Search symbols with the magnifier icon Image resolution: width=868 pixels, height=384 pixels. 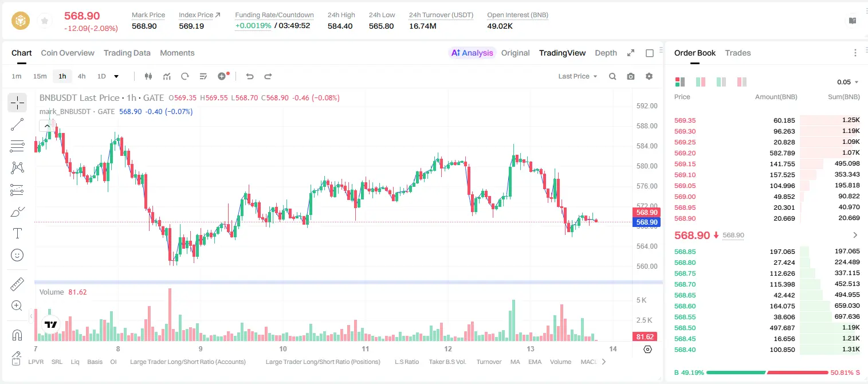click(612, 76)
